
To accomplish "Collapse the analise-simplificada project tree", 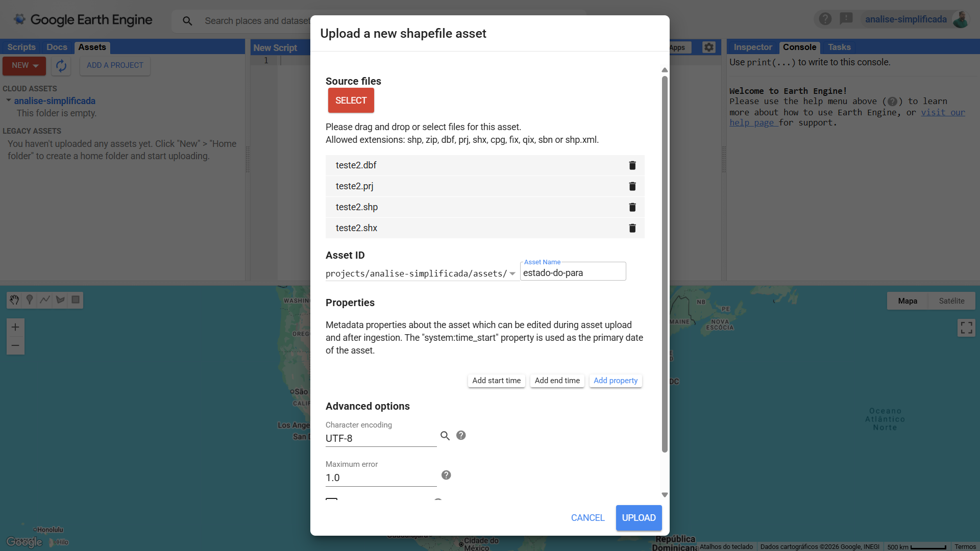I will pyautogui.click(x=8, y=101).
